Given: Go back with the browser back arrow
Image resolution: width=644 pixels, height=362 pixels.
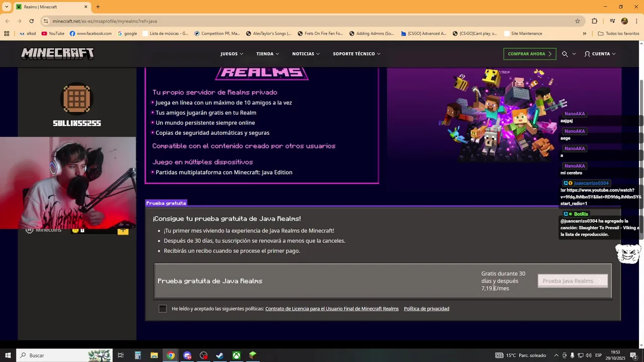Looking at the screenshot, I should [7, 21].
